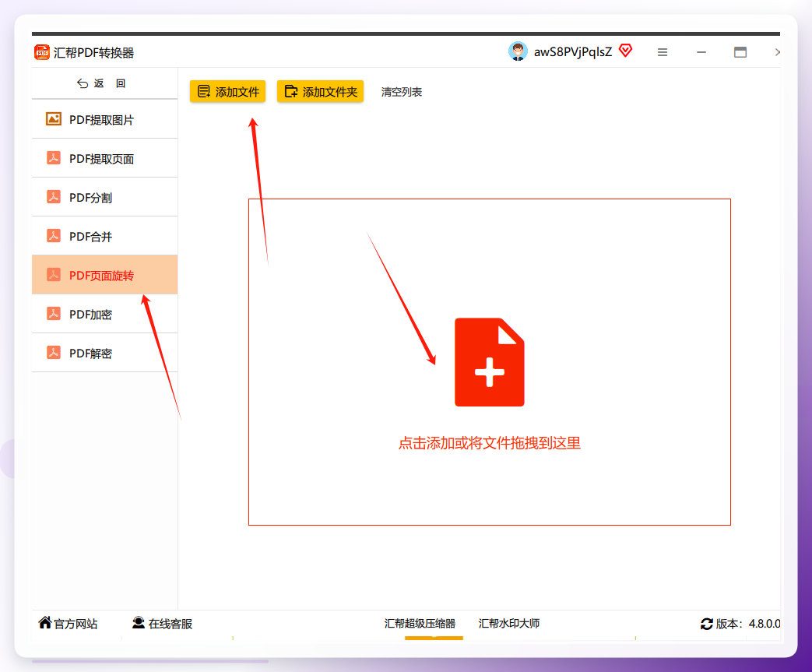Click the icon beside PDF合并
The image size is (812, 672).
pyautogui.click(x=54, y=236)
